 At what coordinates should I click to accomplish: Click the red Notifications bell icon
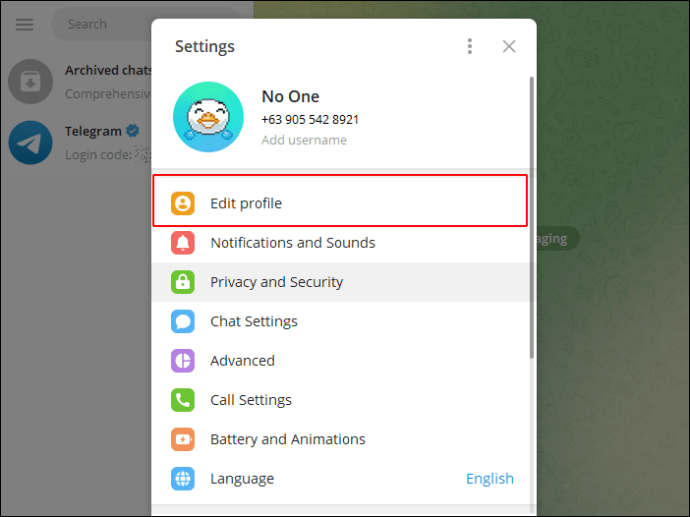pyautogui.click(x=182, y=243)
